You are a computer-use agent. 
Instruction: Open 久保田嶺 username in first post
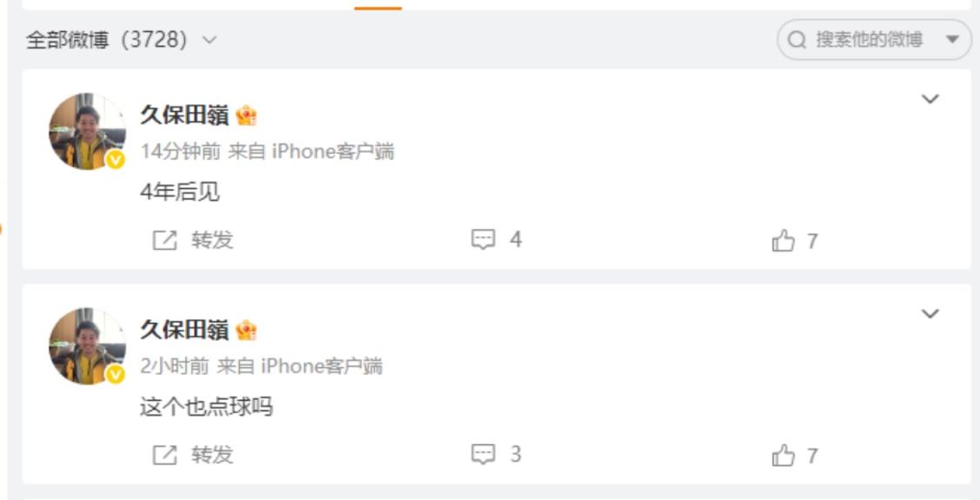pyautogui.click(x=184, y=116)
